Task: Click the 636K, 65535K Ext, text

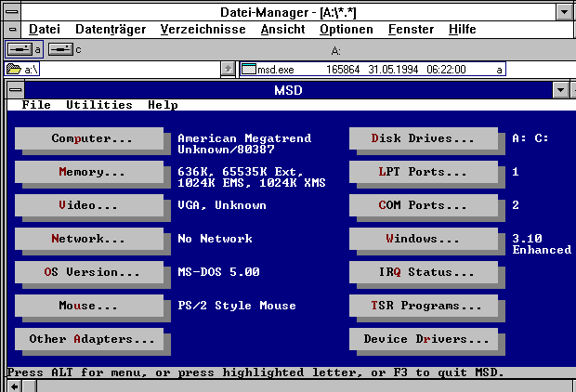Action: click(241, 172)
